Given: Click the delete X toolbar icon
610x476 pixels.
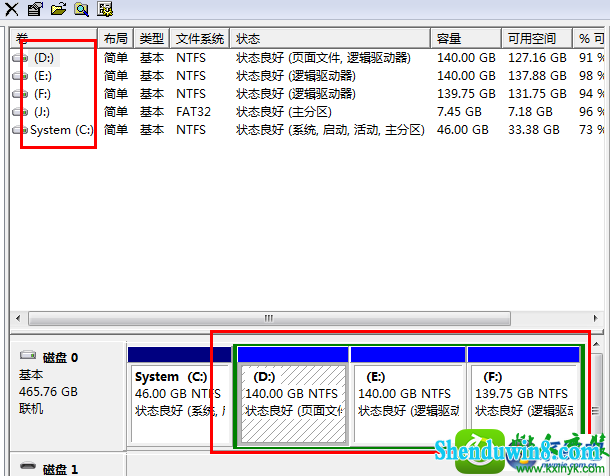Looking at the screenshot, I should coord(11,9).
